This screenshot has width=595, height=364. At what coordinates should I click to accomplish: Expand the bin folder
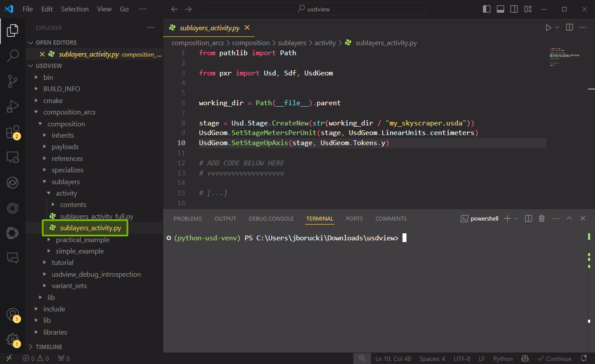[48, 77]
